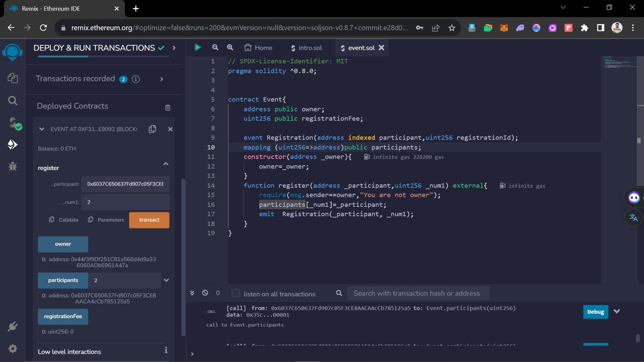Click the _participant address input field
644x362 pixels.
click(125, 183)
